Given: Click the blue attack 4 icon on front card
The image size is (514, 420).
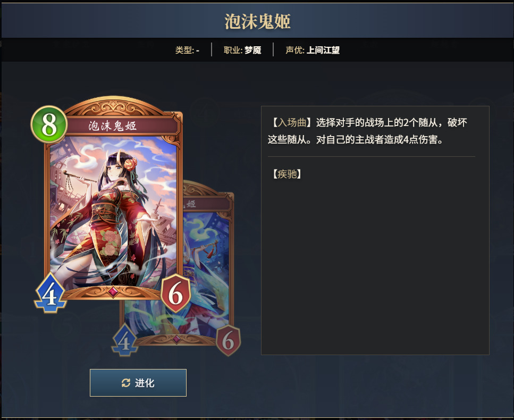Looking at the screenshot, I should [x=50, y=293].
